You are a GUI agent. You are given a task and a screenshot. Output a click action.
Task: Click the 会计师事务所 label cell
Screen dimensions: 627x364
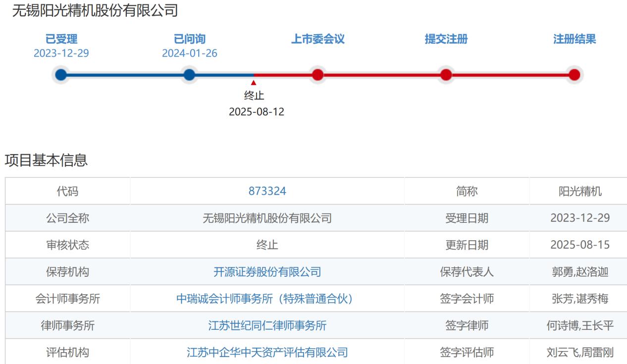click(x=68, y=299)
